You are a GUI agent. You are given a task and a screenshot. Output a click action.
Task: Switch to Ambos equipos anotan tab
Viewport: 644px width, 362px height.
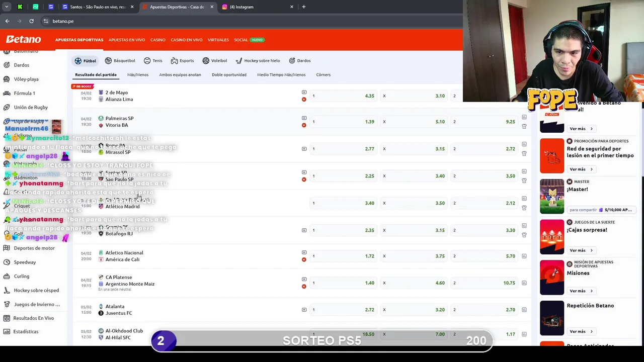[x=180, y=74]
